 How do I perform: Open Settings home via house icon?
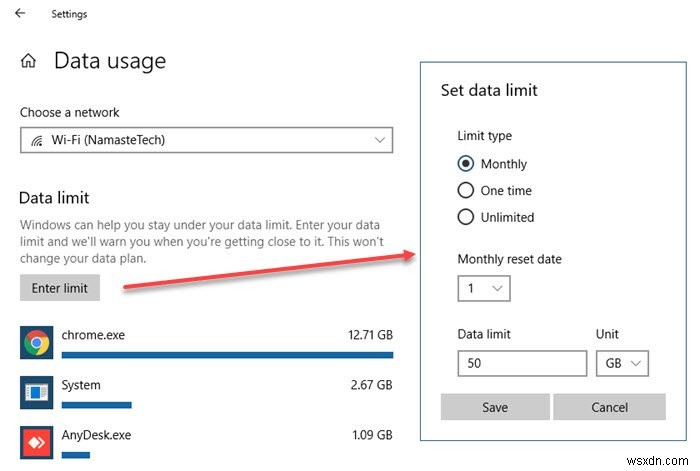click(x=29, y=60)
